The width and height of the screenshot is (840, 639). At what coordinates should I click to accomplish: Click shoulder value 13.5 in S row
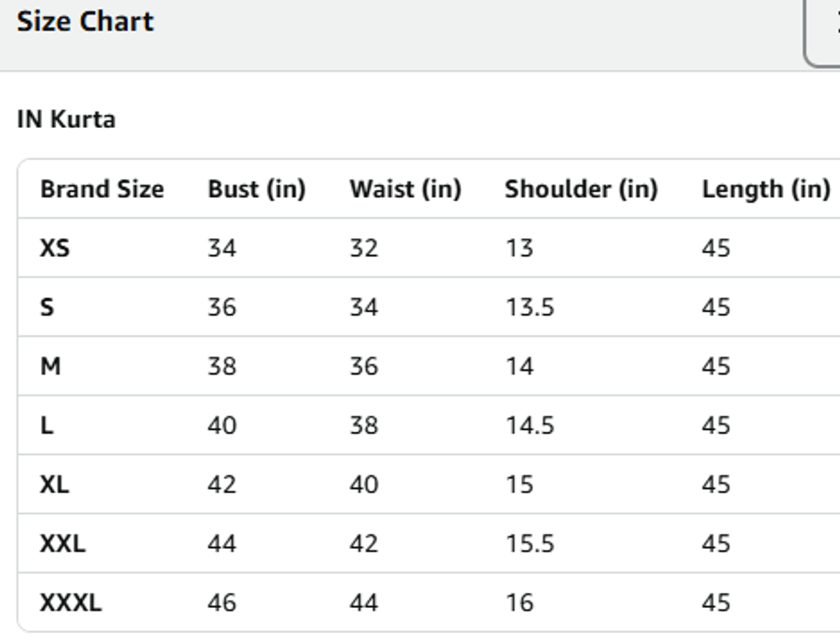click(x=529, y=308)
